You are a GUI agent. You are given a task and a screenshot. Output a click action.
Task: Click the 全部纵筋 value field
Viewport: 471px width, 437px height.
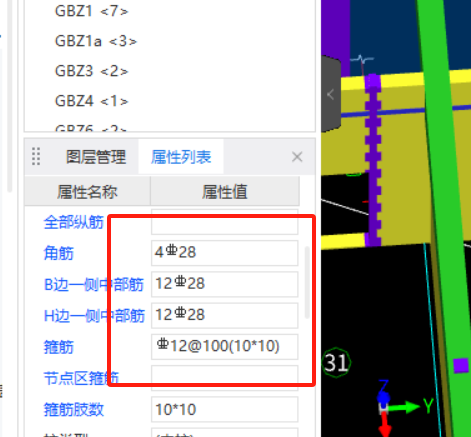coord(224,222)
